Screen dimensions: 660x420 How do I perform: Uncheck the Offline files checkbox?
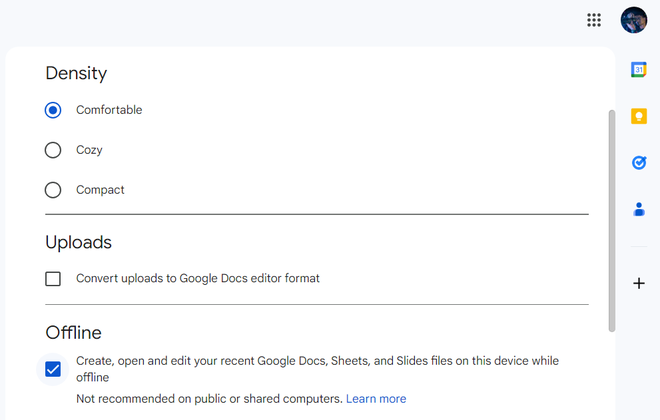point(53,369)
